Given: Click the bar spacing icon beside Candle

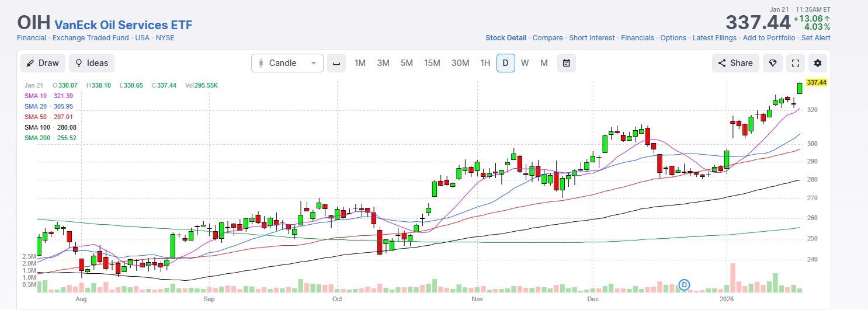Looking at the screenshot, I should pyautogui.click(x=336, y=63).
